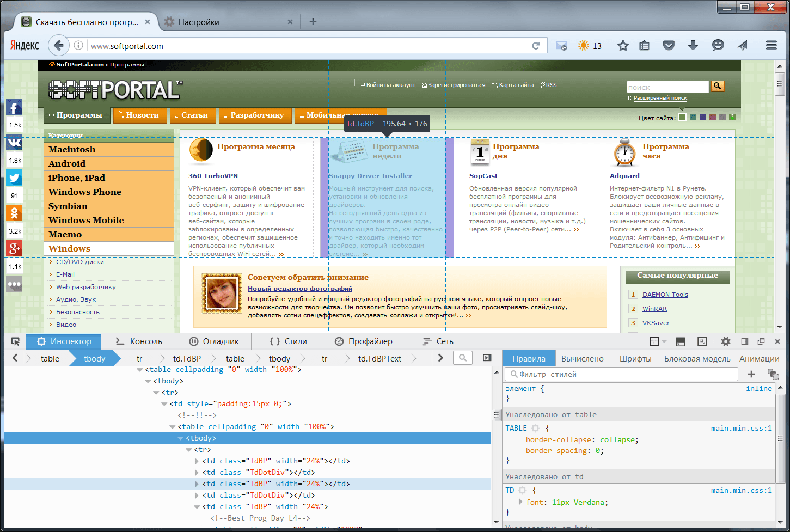Activate the element picker in devtools
This screenshot has height=532, width=790.
click(x=15, y=341)
